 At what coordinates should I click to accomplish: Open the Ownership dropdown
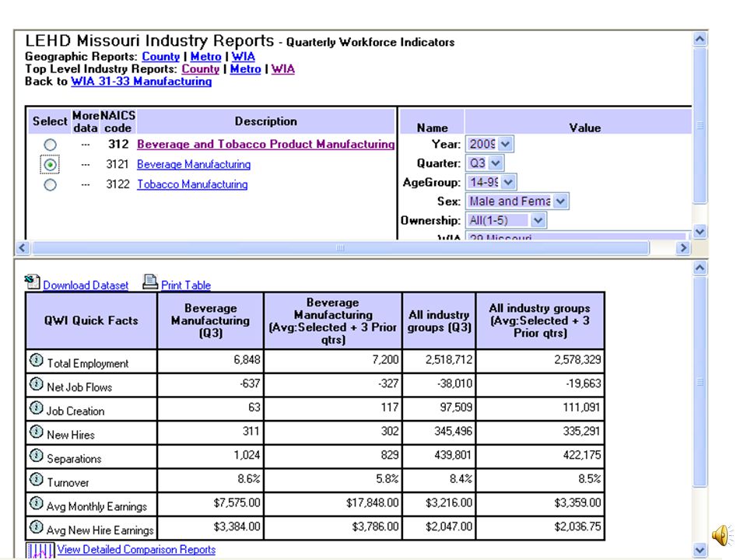pyautogui.click(x=506, y=220)
